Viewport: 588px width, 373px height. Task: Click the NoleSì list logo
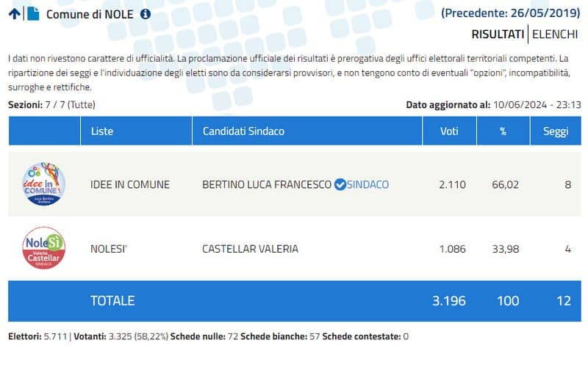point(44,248)
